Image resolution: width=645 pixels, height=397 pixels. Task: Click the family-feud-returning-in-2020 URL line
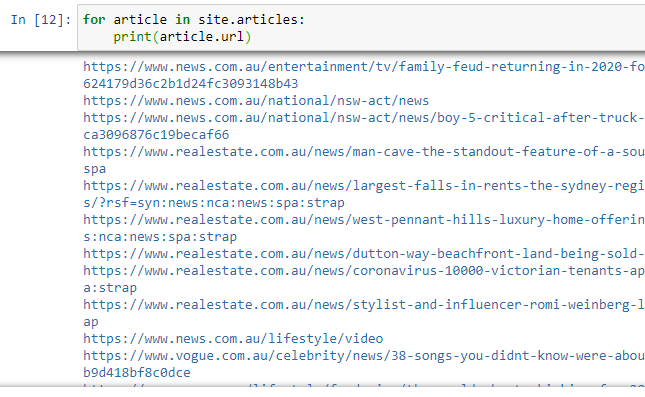364,67
